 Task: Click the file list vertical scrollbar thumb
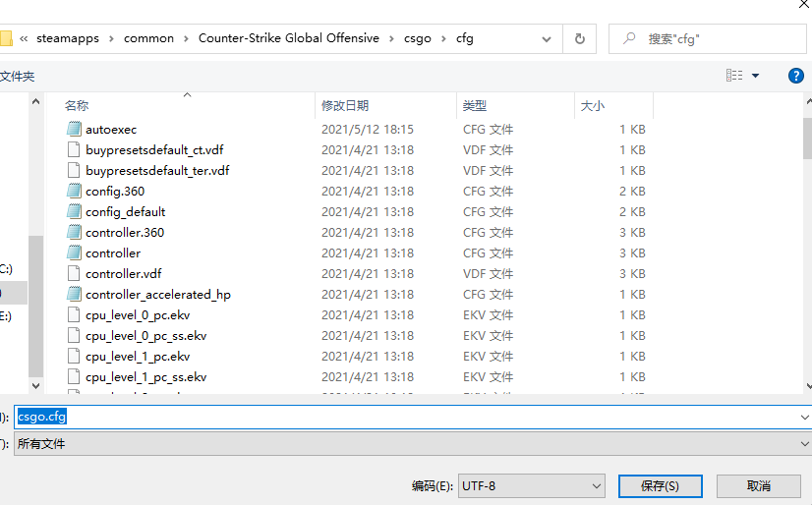click(808, 139)
